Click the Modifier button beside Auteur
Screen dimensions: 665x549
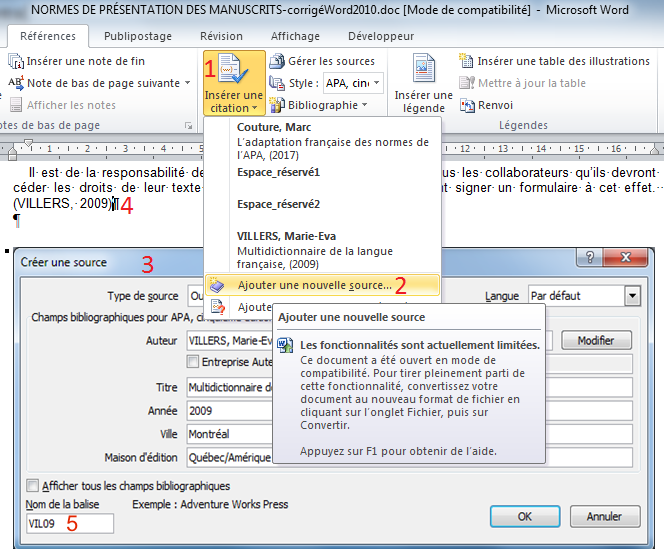pyautogui.click(x=596, y=340)
